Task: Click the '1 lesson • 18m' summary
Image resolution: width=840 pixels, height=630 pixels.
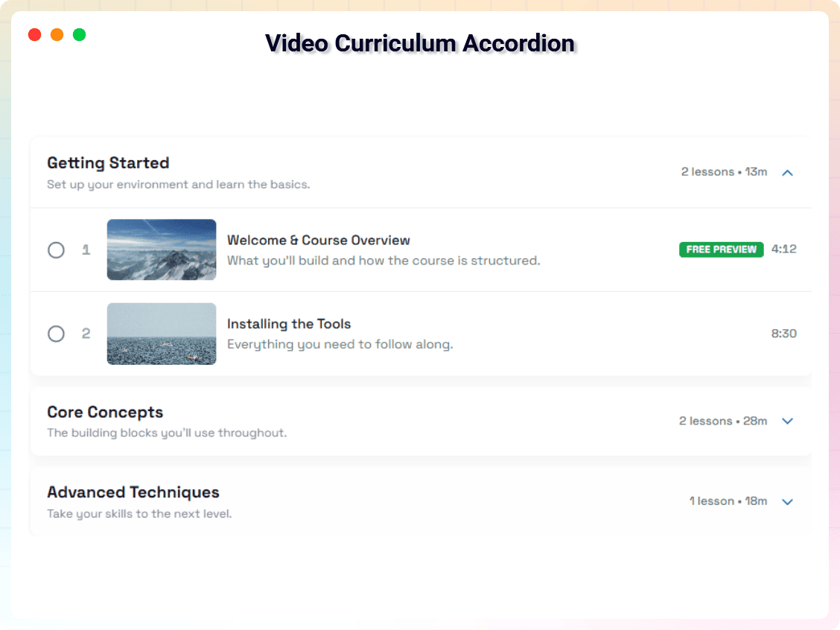Action: pos(728,501)
